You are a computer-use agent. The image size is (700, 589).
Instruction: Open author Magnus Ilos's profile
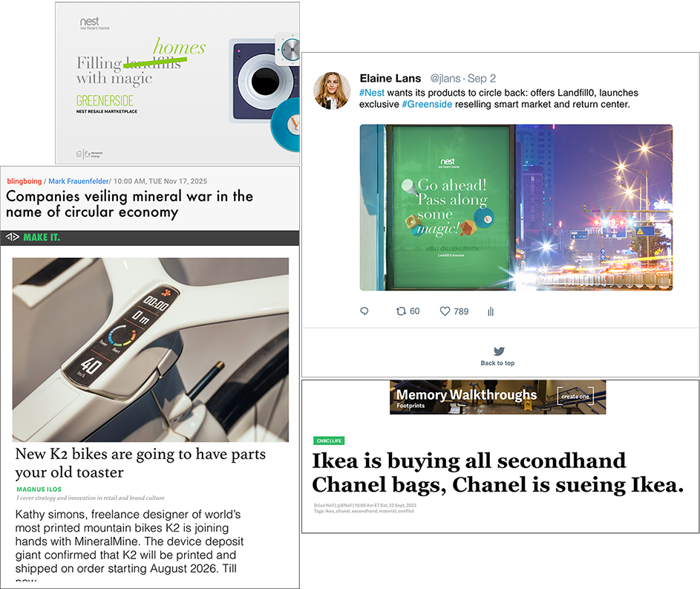(x=39, y=489)
